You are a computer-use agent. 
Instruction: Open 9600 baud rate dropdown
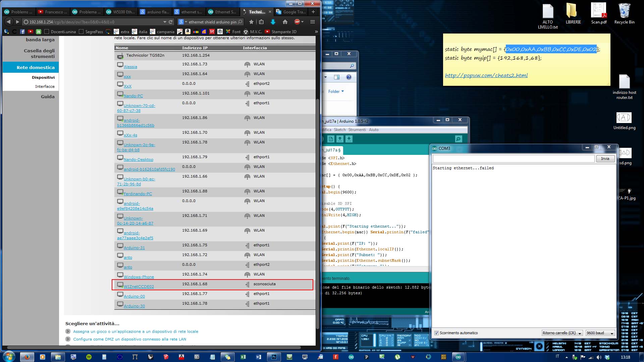coord(600,333)
